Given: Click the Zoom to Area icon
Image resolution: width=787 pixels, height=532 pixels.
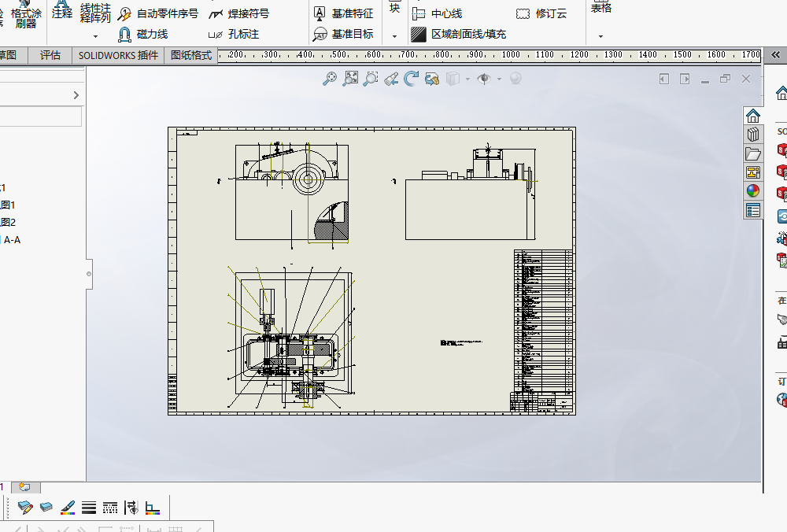Looking at the screenshot, I should 350,79.
